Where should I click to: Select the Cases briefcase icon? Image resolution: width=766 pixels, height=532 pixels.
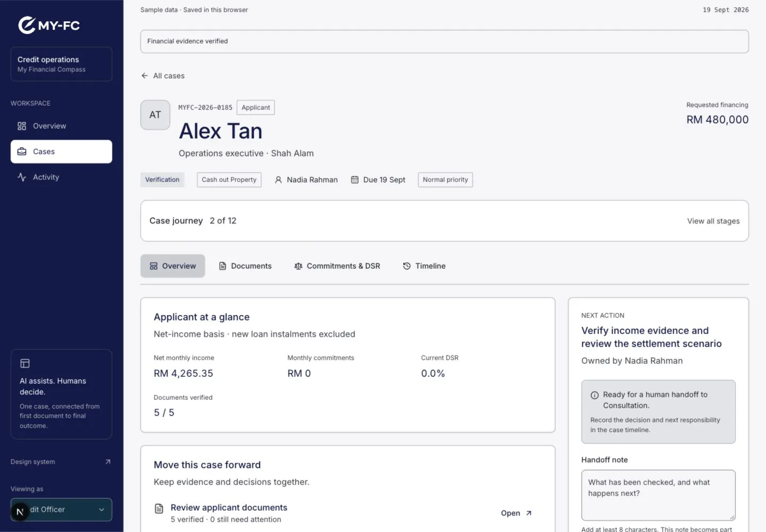(x=22, y=152)
